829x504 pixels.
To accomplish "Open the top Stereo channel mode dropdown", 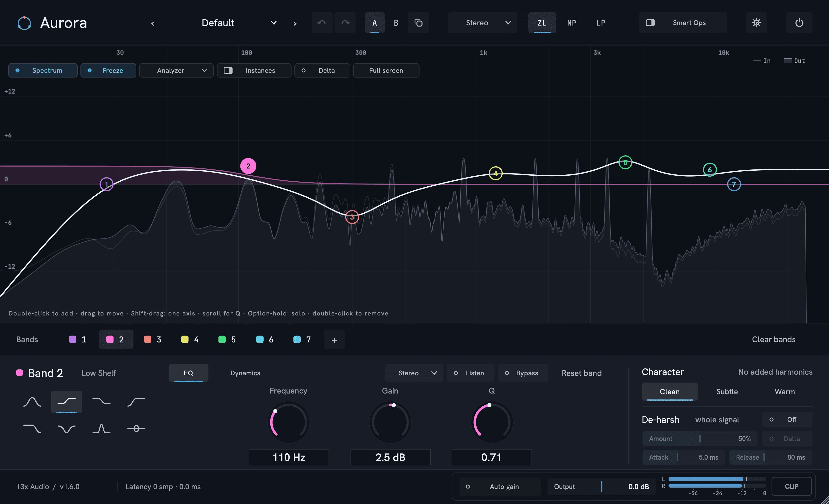I will [x=483, y=23].
